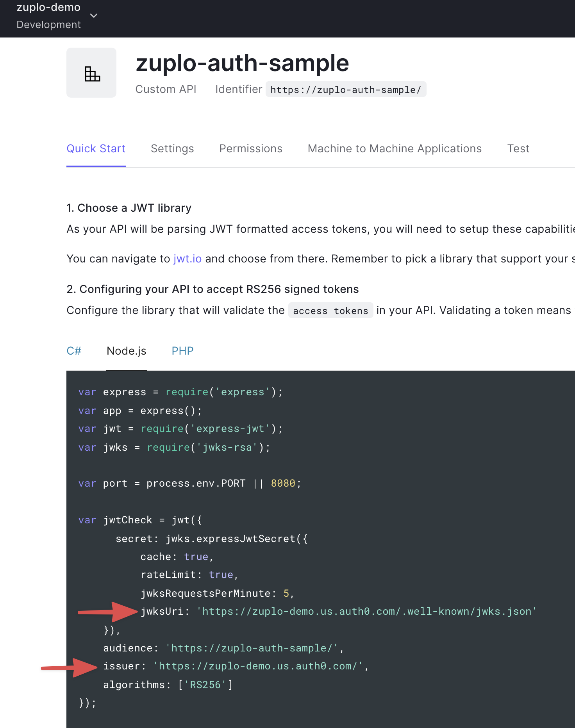Open the Settings tab

172,149
